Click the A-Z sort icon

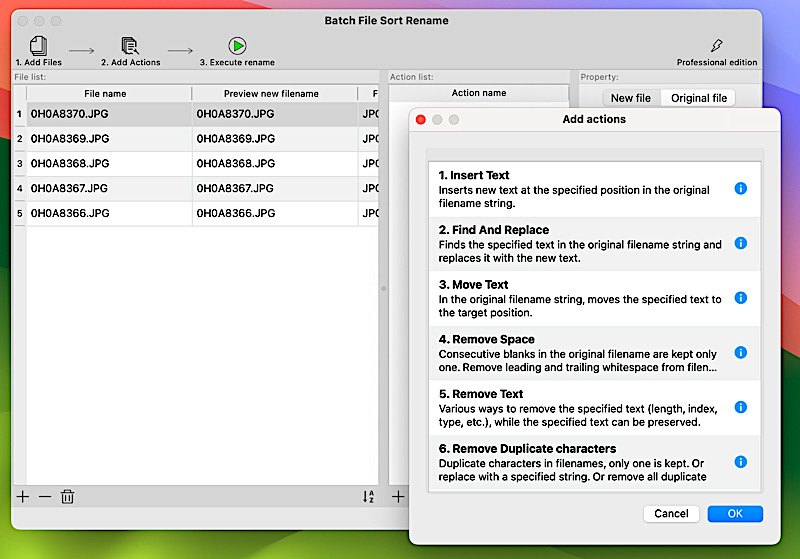[x=368, y=497]
